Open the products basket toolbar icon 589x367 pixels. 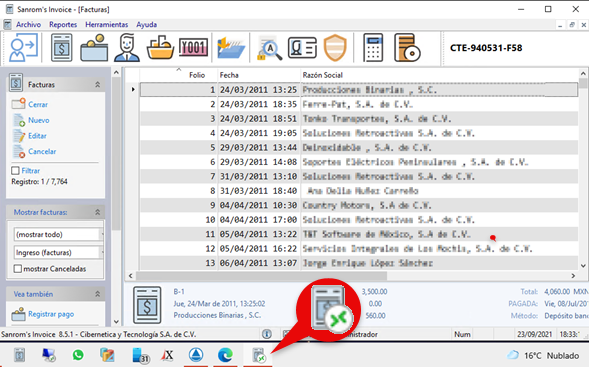160,48
